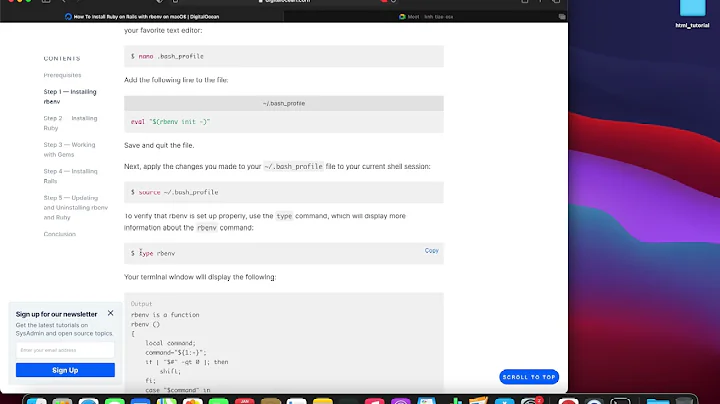Jump to Step 5 — Updating and Uninstalling rbenv
This screenshot has width=720, height=404.
[x=76, y=208]
